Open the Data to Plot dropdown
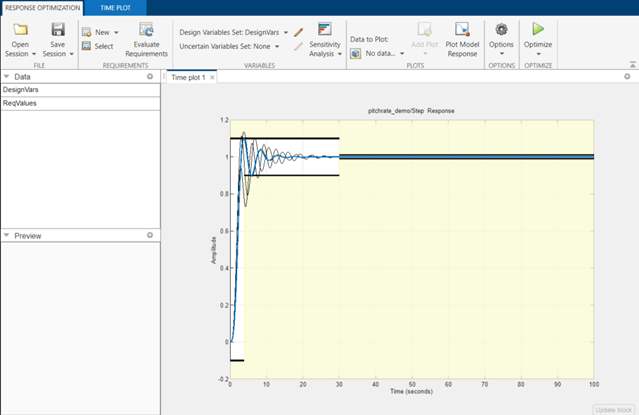The image size is (639, 415). [386, 54]
